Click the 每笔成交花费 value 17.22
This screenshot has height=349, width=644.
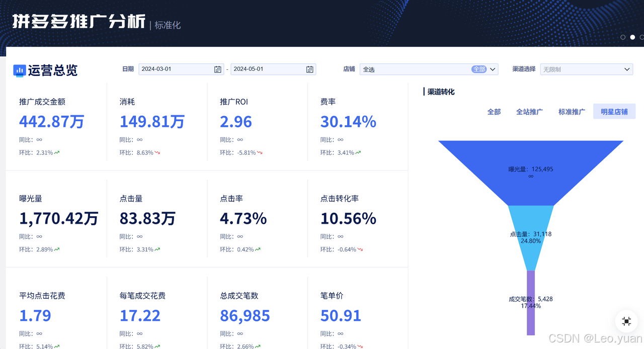(x=140, y=316)
